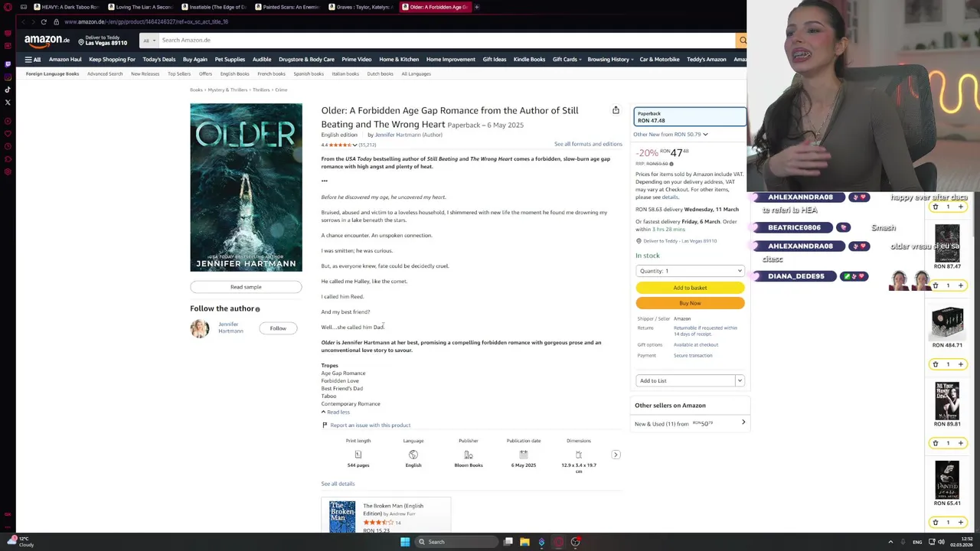The image size is (980, 551).
Task: Click the Search Amazon.de input field
Action: pyautogui.click(x=446, y=40)
